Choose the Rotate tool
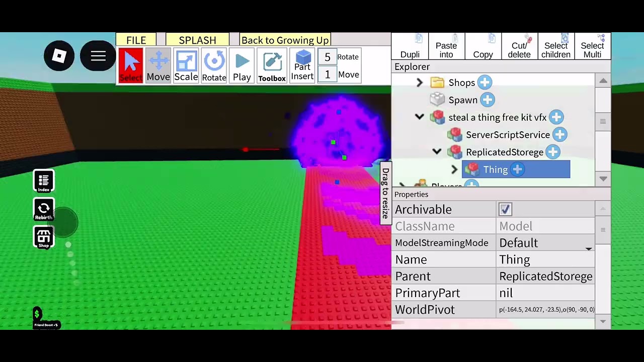 (214, 65)
